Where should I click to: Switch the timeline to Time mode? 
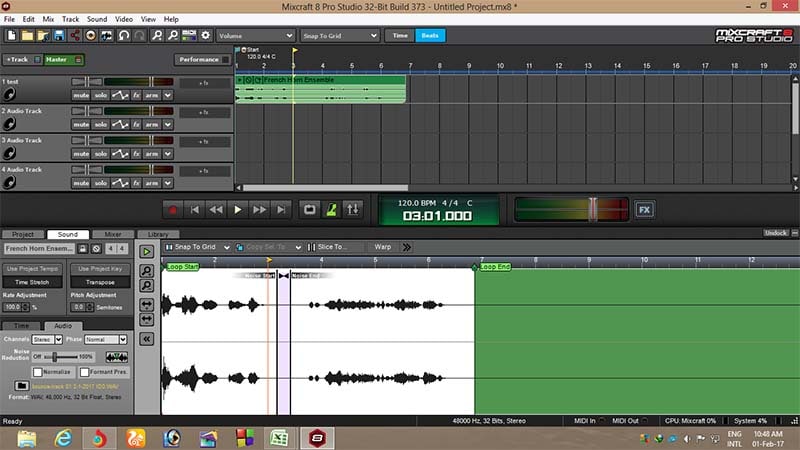[x=400, y=36]
